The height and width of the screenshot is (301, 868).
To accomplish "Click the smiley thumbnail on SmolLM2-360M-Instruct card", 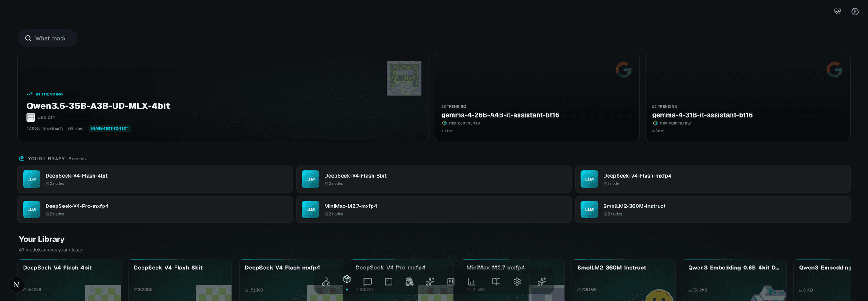I will point(659,295).
